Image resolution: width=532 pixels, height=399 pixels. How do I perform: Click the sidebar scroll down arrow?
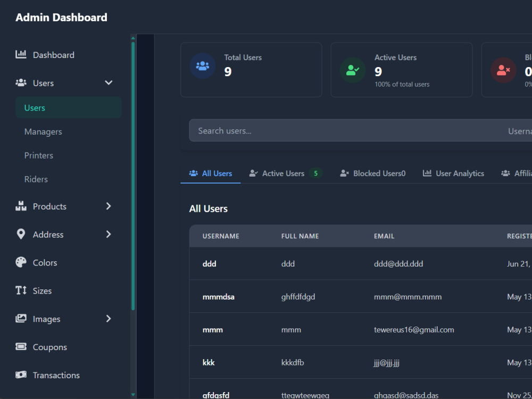point(133,395)
